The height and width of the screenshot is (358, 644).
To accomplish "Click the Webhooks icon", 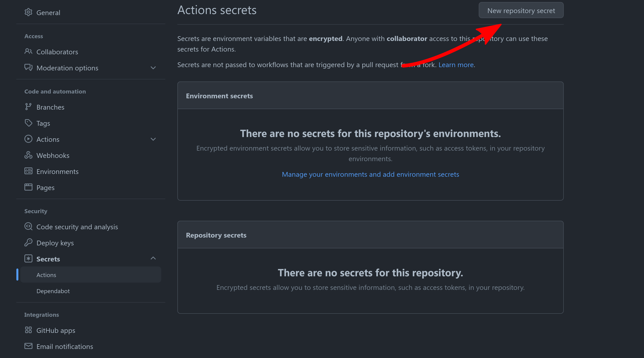I will (x=28, y=155).
